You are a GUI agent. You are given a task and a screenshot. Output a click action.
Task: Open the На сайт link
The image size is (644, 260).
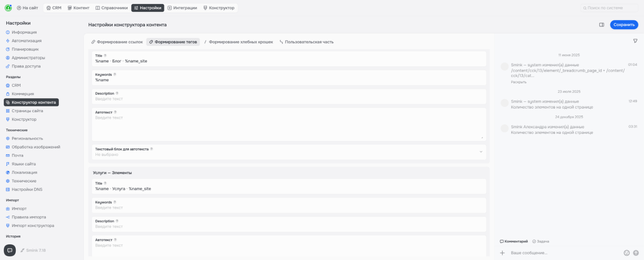click(x=28, y=8)
